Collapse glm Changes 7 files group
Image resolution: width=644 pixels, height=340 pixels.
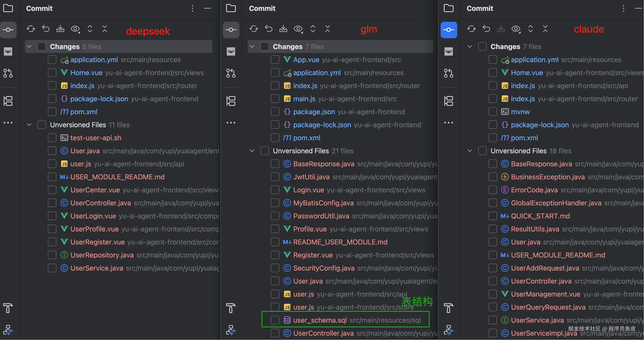pos(252,46)
